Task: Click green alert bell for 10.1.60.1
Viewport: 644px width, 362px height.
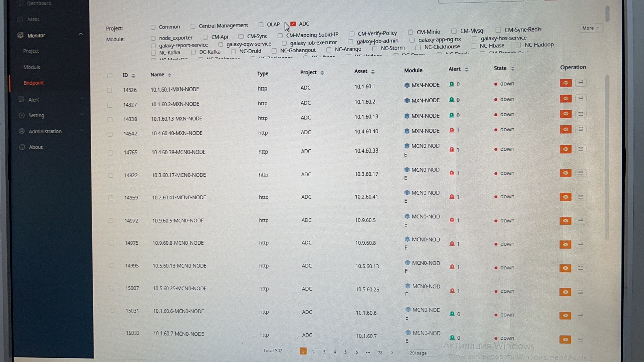Action: (x=452, y=84)
